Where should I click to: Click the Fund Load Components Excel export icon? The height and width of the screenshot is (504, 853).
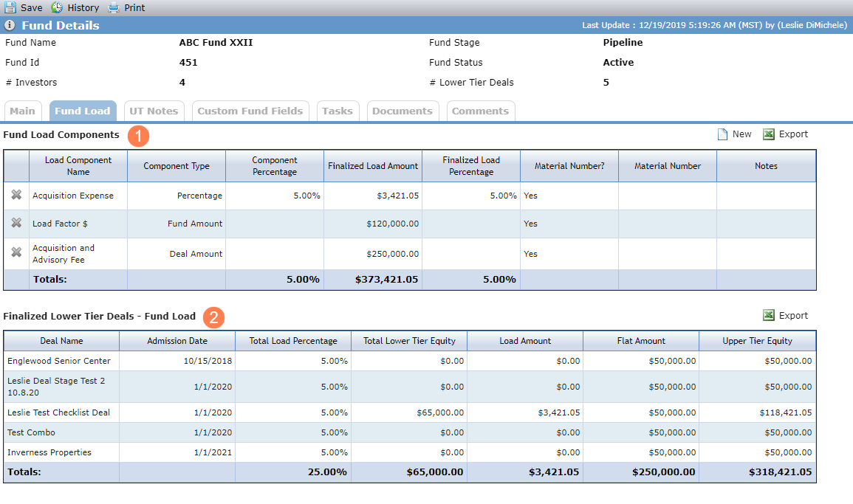769,134
